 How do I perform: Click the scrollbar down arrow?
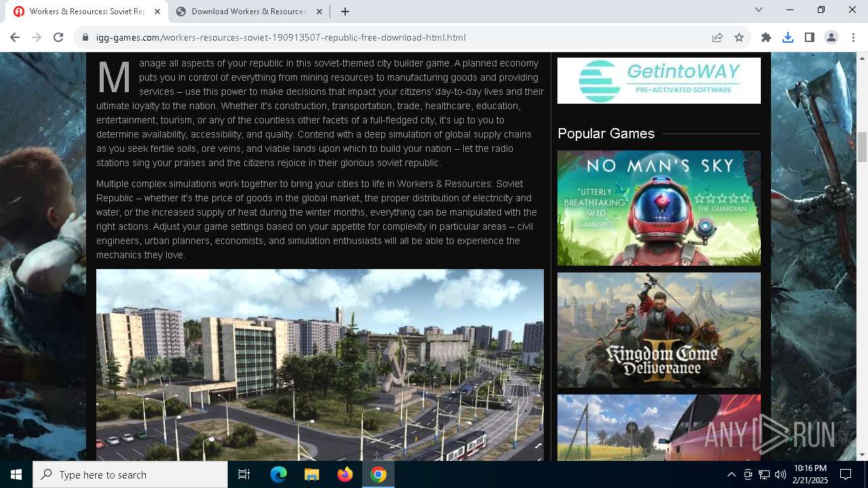point(863,455)
